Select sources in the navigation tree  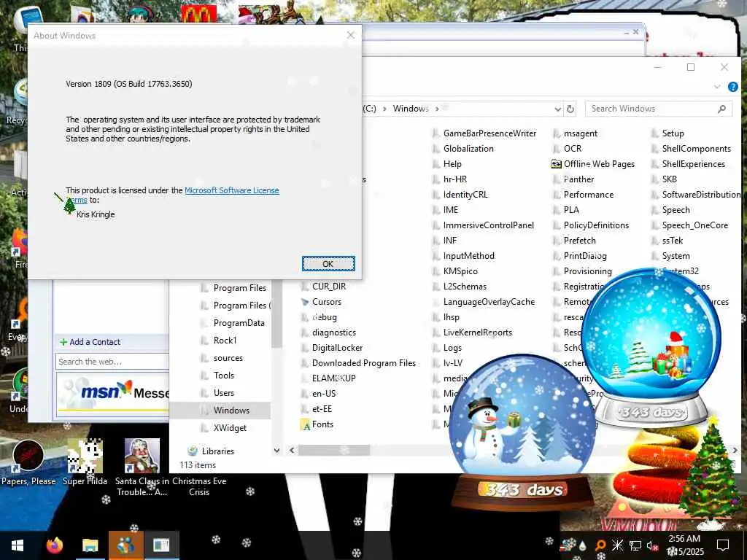tap(228, 358)
